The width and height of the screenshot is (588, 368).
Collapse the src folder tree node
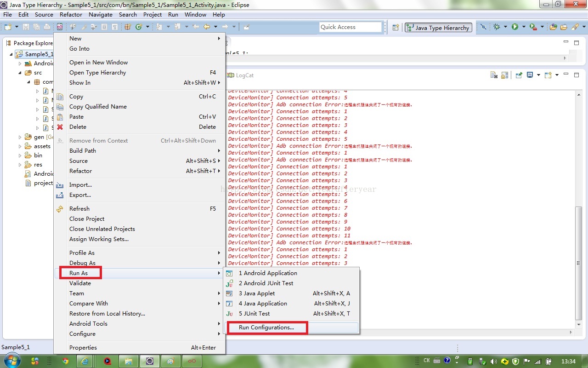click(20, 73)
